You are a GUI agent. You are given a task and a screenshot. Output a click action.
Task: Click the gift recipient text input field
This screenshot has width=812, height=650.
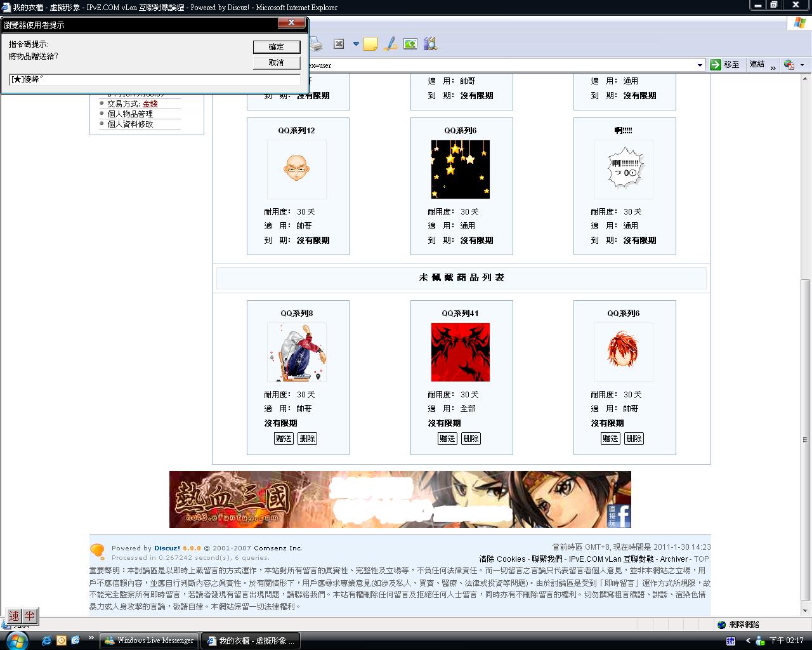pos(154,79)
